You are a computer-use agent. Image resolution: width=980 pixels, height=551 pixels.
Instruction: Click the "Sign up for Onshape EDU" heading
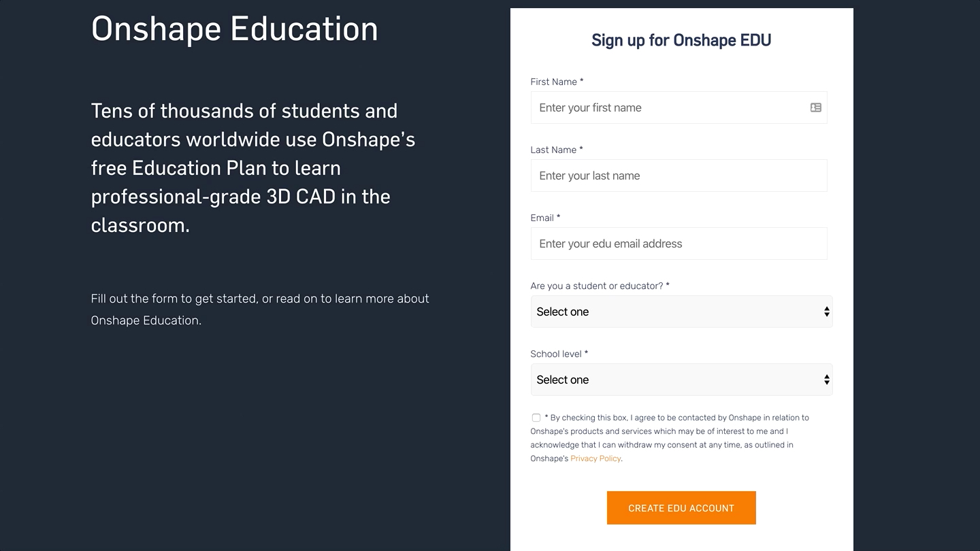coord(681,40)
